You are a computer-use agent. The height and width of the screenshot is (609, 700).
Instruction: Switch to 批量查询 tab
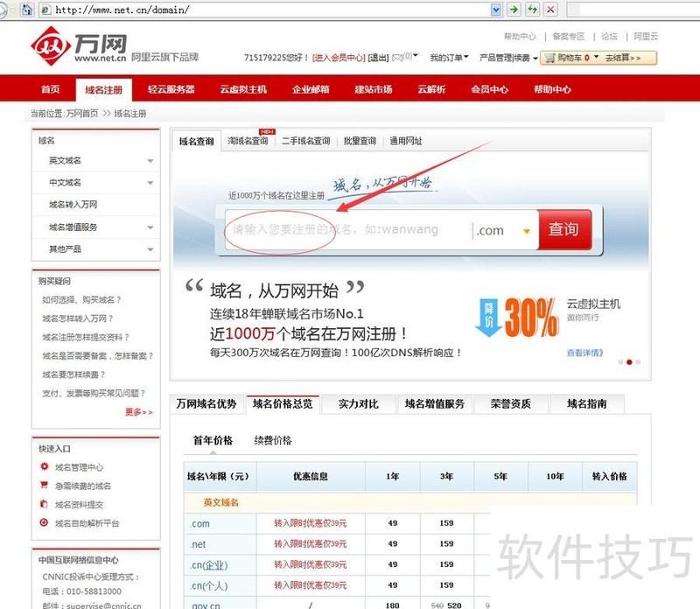click(x=360, y=141)
